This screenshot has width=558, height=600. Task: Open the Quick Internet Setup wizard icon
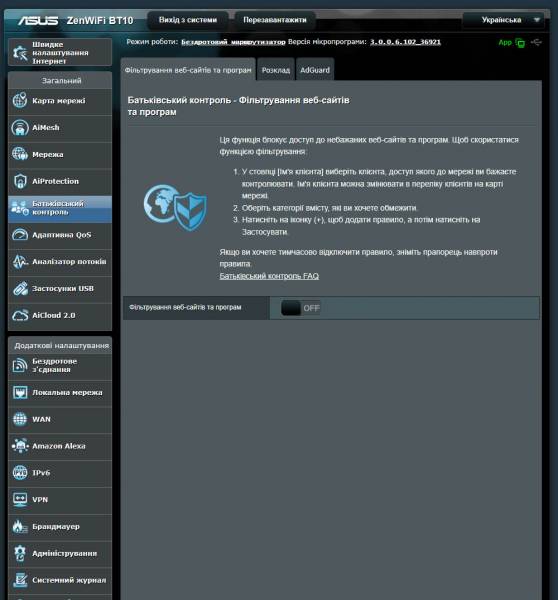click(x=20, y=52)
